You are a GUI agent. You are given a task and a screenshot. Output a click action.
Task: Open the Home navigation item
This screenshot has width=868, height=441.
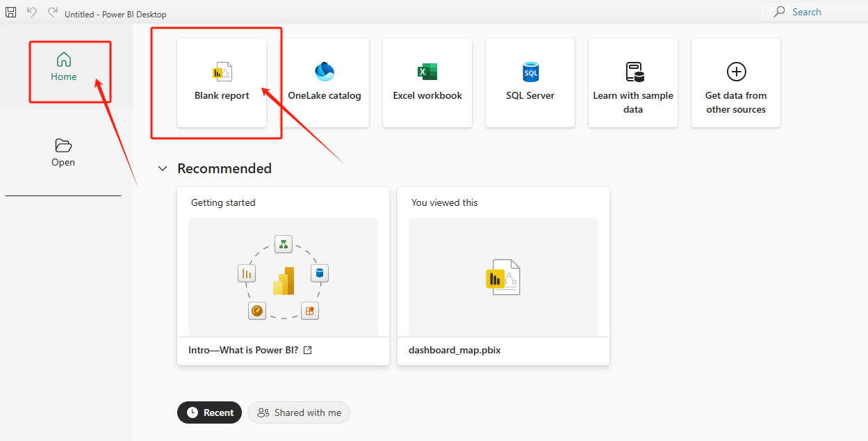[x=64, y=67]
